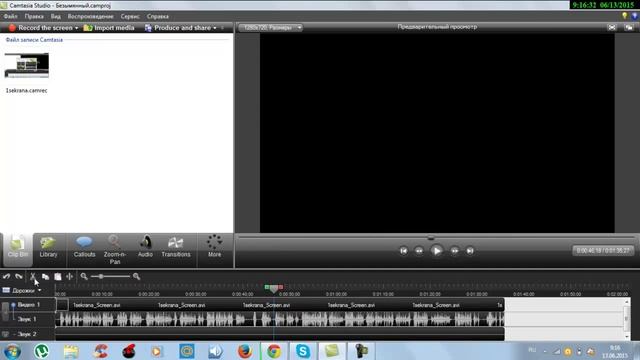Screen dimensions: 640x360
Task: Select the Видео 1 track label
Action: coord(29,304)
